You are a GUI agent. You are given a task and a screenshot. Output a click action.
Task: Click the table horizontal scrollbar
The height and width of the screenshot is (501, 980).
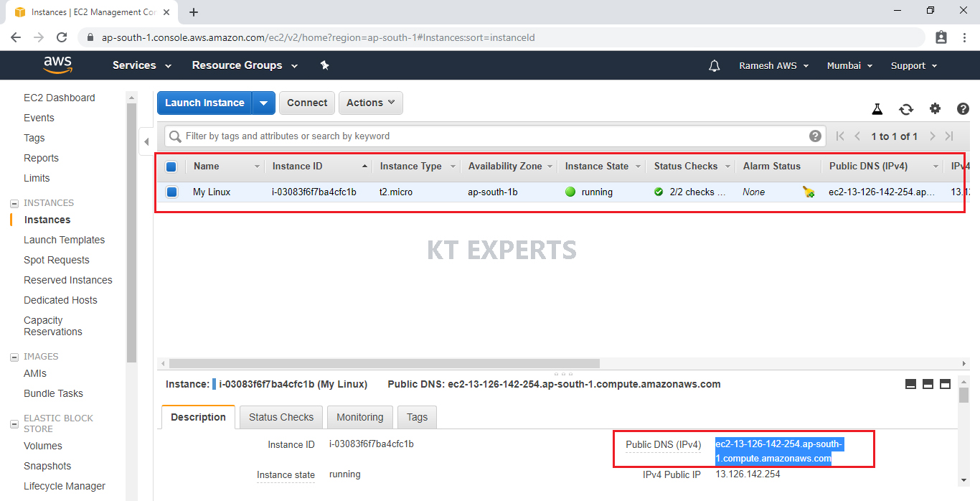tap(385, 364)
